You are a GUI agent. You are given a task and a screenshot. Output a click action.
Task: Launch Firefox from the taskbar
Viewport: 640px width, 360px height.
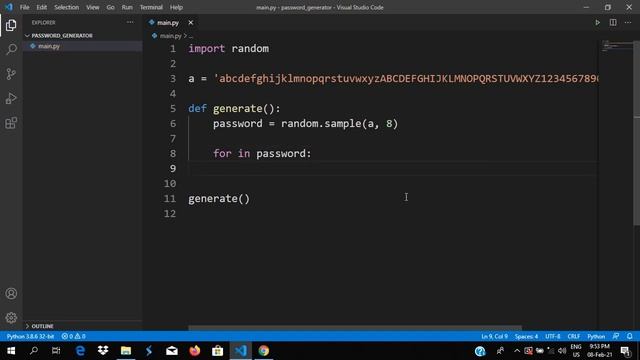coord(195,351)
